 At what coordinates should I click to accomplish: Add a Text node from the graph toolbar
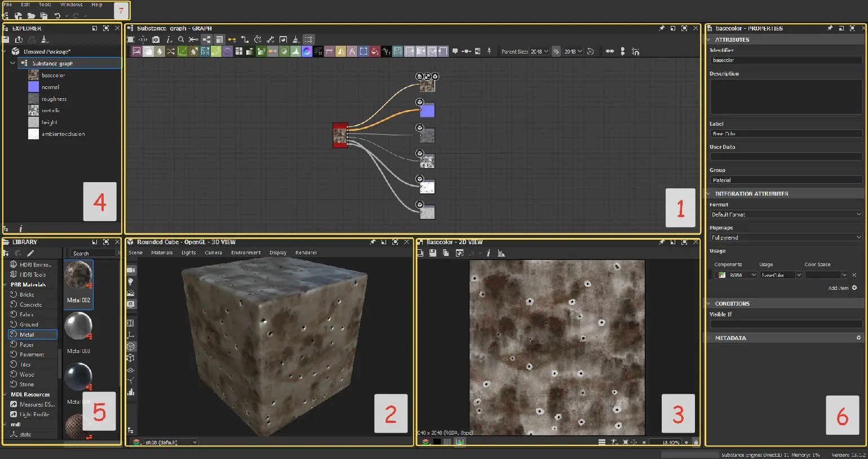pyautogui.click(x=352, y=51)
